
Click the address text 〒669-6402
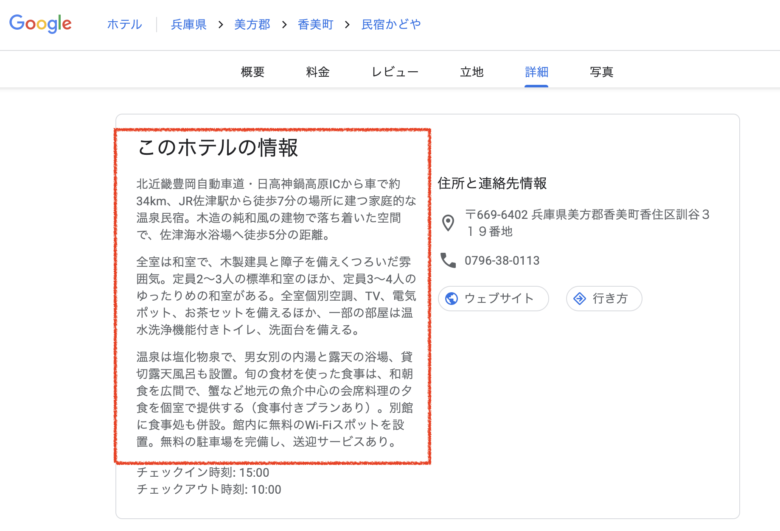coord(496,215)
